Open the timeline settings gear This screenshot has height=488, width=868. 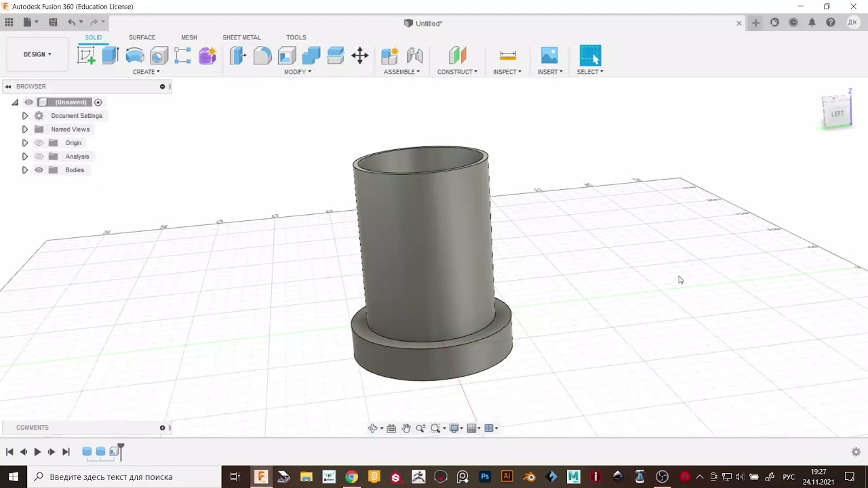pyautogui.click(x=856, y=451)
